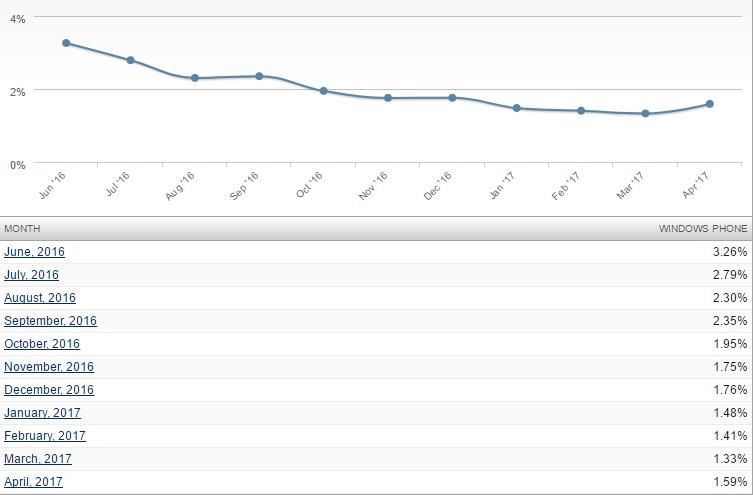
Task: Open the September, 2016 link
Action: [50, 321]
